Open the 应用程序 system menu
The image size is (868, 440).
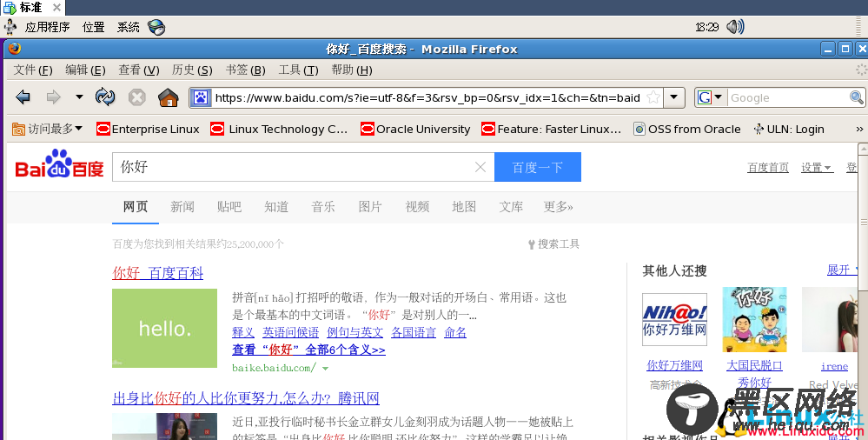[x=47, y=27]
